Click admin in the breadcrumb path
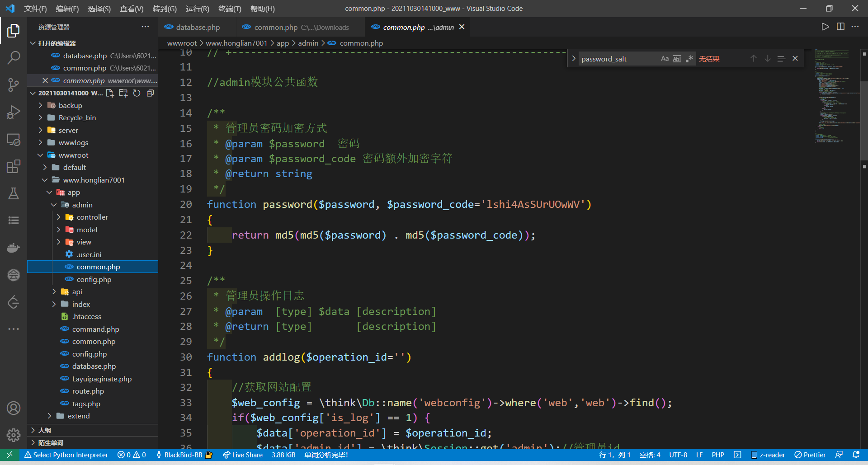 pyautogui.click(x=308, y=43)
